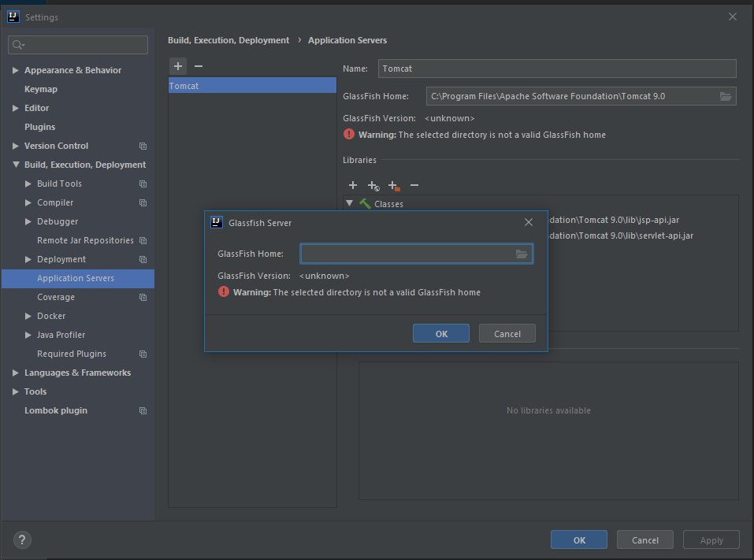Click IntelliJ logo in Glassfish Server title

point(217,222)
